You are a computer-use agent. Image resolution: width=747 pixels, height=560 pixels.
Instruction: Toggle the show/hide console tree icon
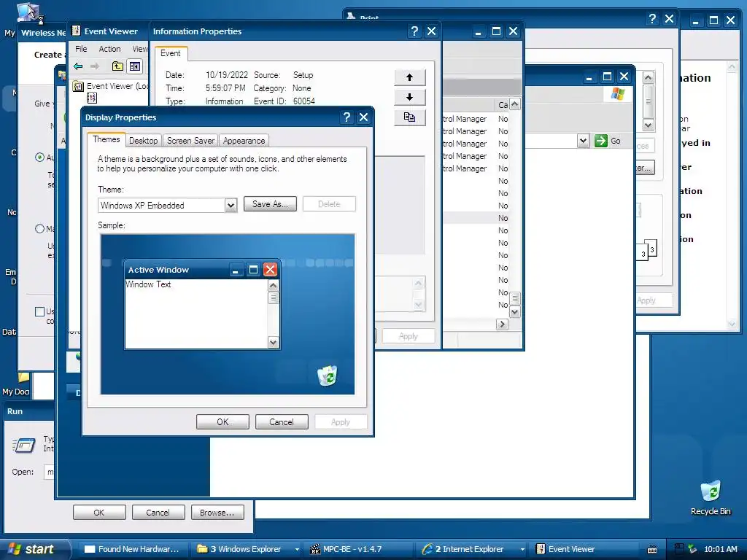point(135,66)
